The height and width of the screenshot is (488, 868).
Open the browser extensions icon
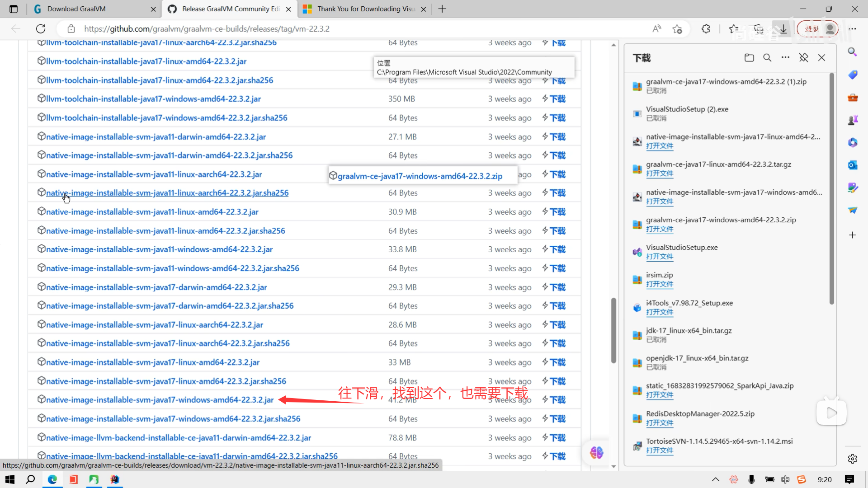[x=706, y=29]
